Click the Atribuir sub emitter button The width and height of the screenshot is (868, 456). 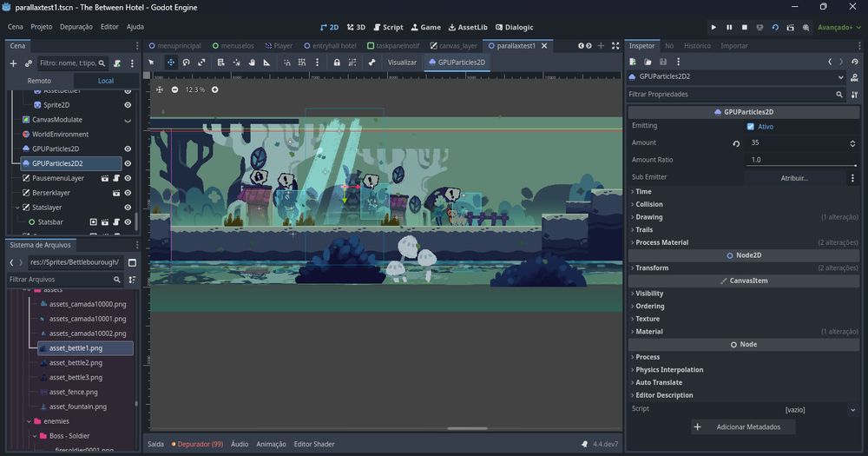point(794,178)
